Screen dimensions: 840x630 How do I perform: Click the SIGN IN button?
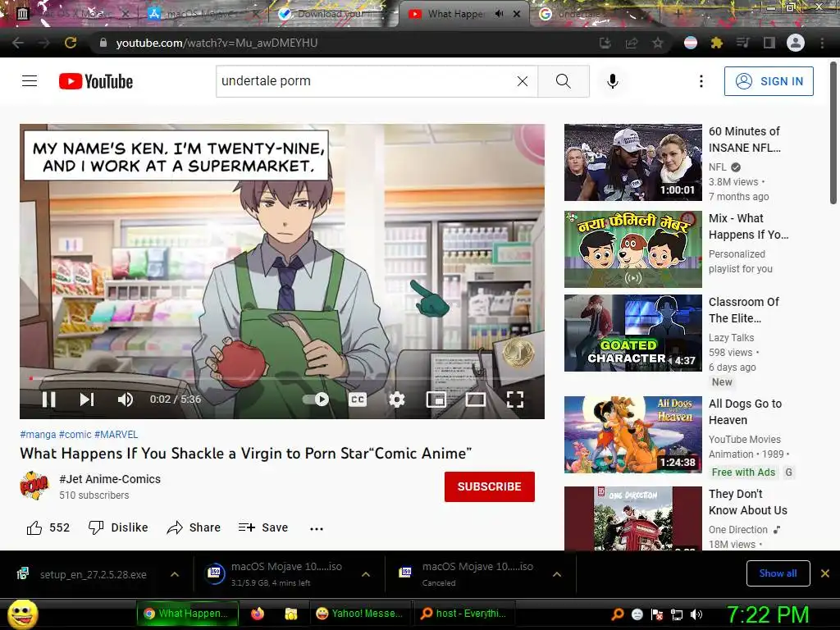[769, 81]
